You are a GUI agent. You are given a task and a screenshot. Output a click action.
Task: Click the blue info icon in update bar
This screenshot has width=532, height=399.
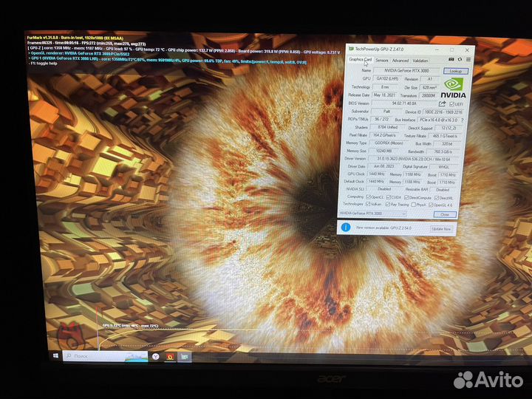345,228
